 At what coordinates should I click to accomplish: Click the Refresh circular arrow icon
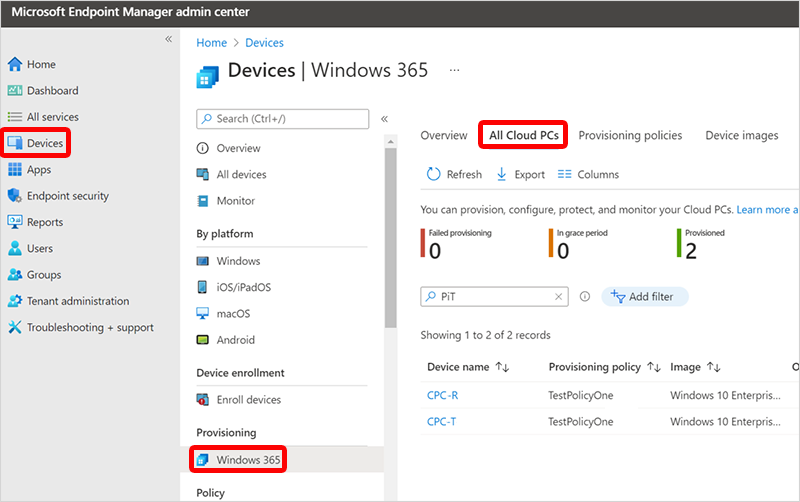pos(433,174)
